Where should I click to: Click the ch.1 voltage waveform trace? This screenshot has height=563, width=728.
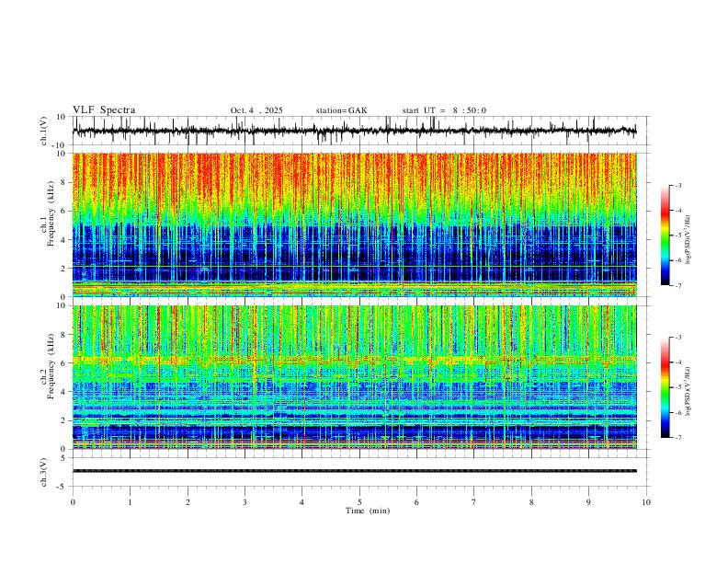click(354, 131)
